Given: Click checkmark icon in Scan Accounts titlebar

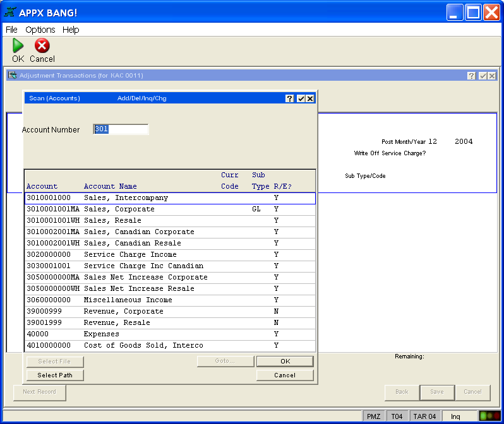Looking at the screenshot, I should [301, 98].
